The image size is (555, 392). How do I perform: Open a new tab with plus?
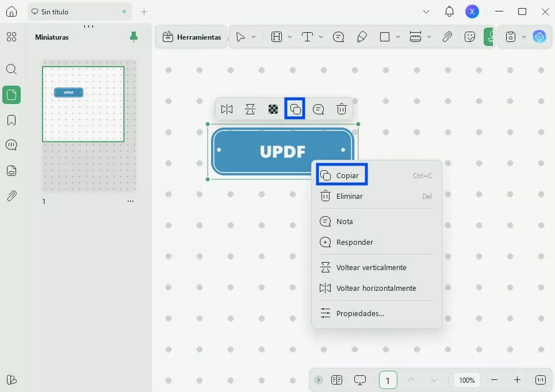[144, 12]
